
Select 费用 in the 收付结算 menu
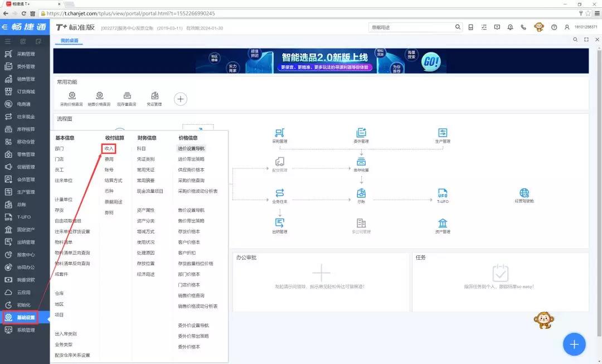[109, 159]
